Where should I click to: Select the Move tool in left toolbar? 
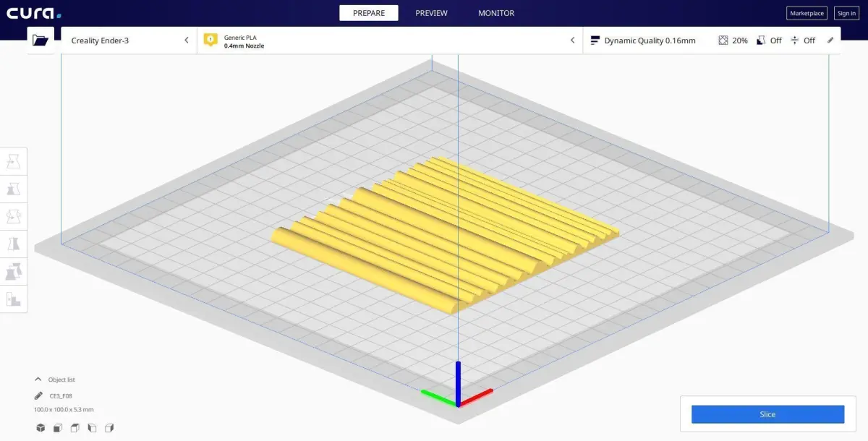point(14,162)
